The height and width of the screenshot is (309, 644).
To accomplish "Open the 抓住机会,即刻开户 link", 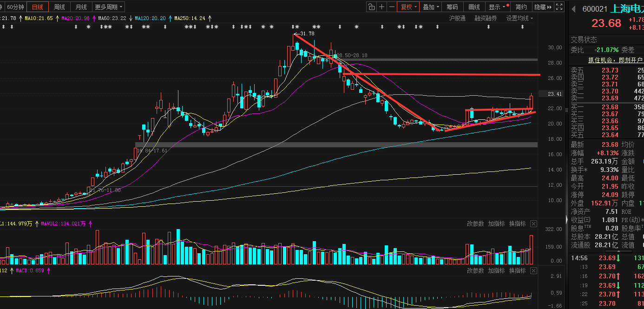I will 615,60.
